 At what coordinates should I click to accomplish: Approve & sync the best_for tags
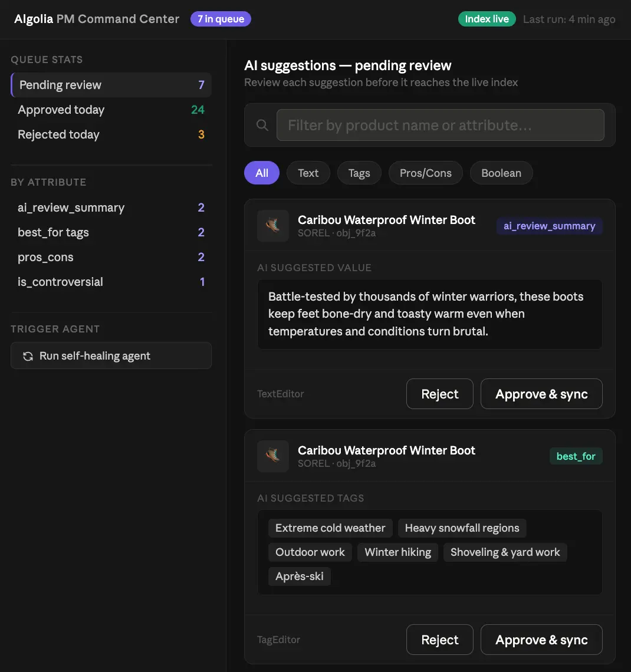pos(541,640)
